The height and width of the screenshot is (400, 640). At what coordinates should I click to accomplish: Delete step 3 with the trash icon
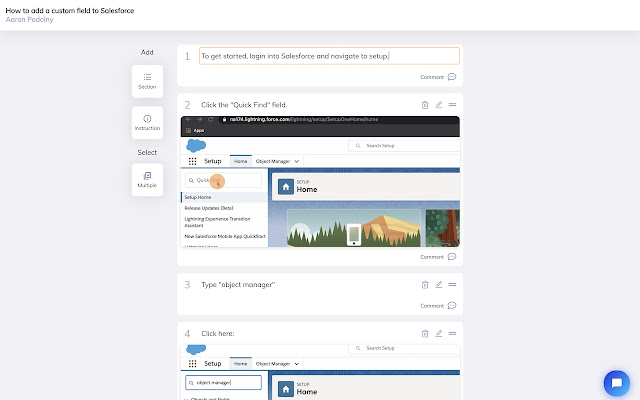(425, 285)
